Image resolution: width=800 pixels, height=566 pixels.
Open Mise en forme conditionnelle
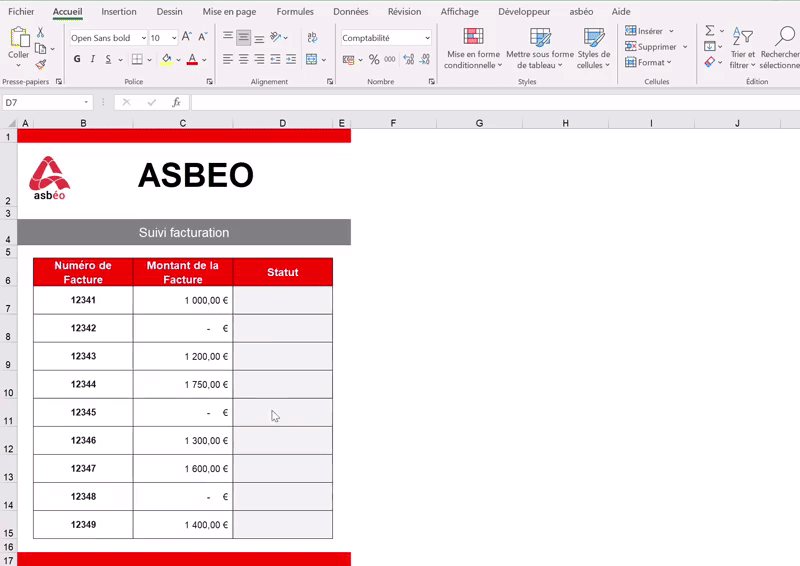[x=473, y=48]
